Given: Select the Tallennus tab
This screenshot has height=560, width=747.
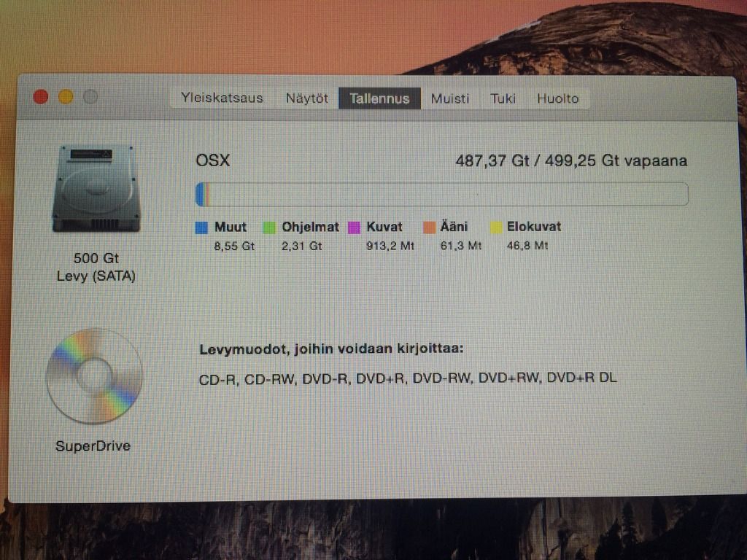Looking at the screenshot, I should point(379,98).
